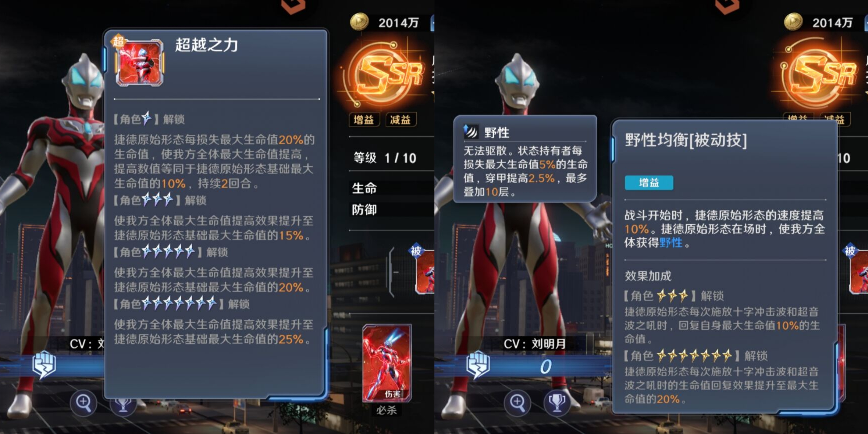Tap the 等级 1 / 10 level text
The height and width of the screenshot is (434, 868).
384,158
